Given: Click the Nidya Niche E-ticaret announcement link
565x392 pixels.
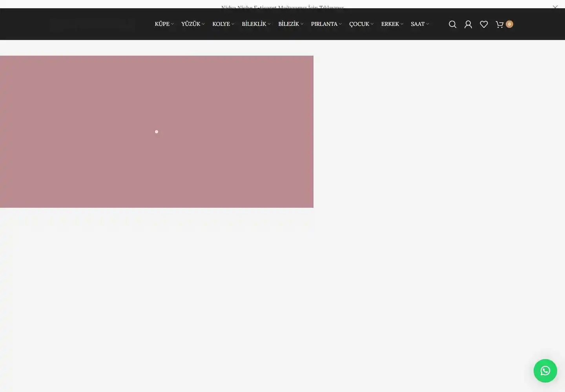Looking at the screenshot, I should (x=282, y=7).
